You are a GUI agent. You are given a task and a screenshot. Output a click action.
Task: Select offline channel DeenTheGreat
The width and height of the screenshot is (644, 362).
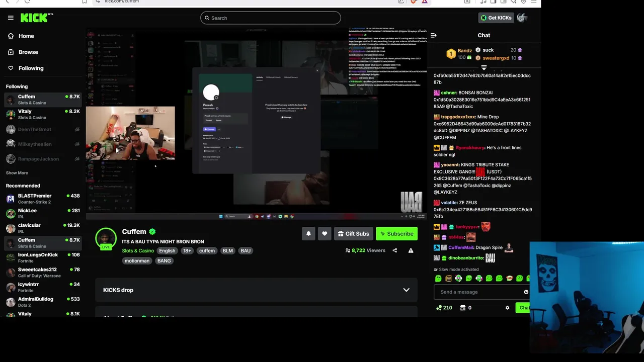[x=43, y=129]
